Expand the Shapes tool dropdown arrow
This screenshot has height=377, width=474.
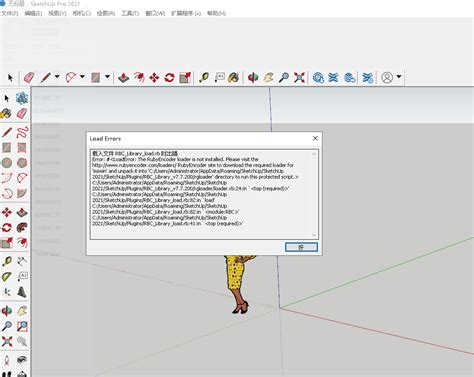click(x=107, y=77)
